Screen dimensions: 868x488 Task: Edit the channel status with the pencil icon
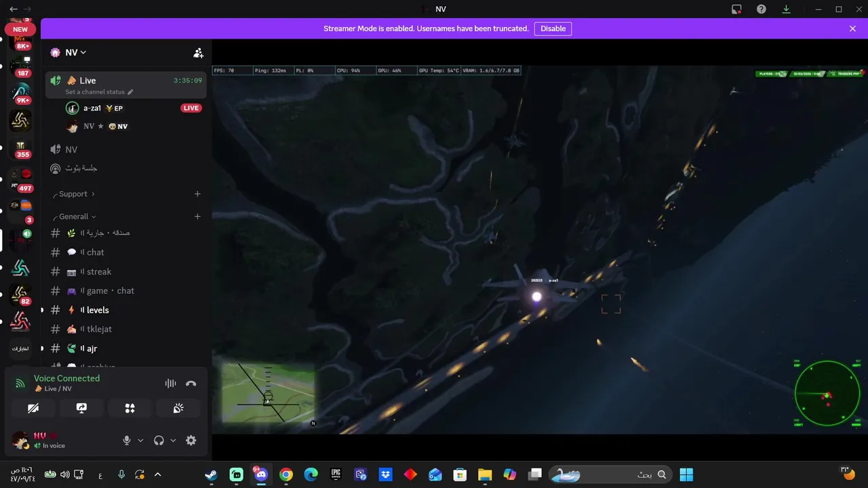point(131,92)
